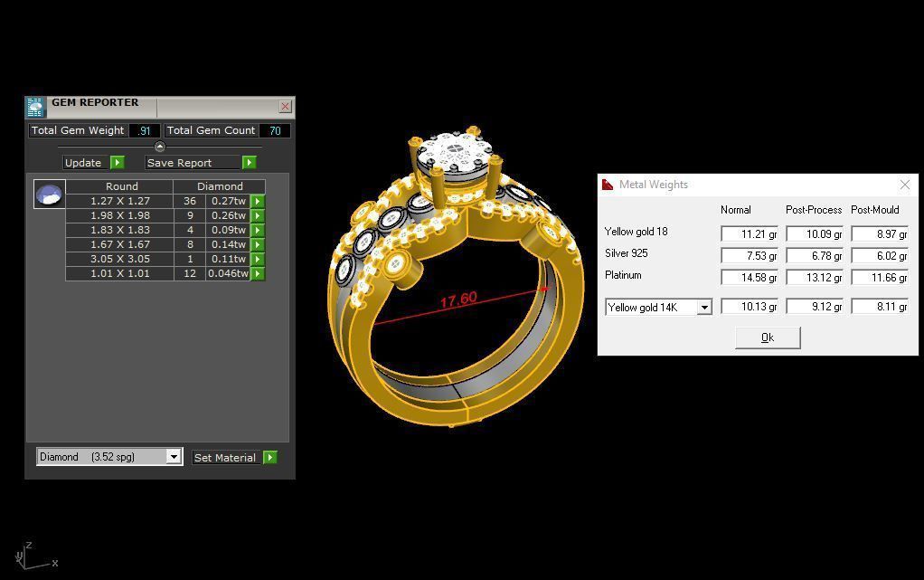
Task: Open the Yellow gold 14K dropdown
Action: [x=704, y=307]
